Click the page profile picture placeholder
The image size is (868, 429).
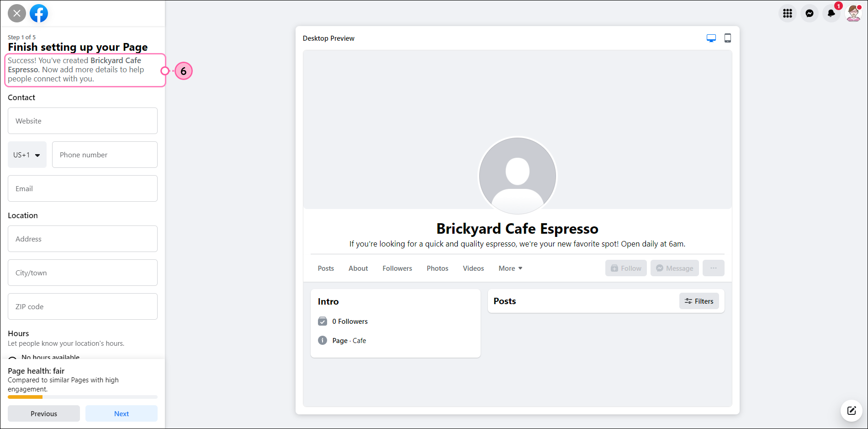click(518, 176)
